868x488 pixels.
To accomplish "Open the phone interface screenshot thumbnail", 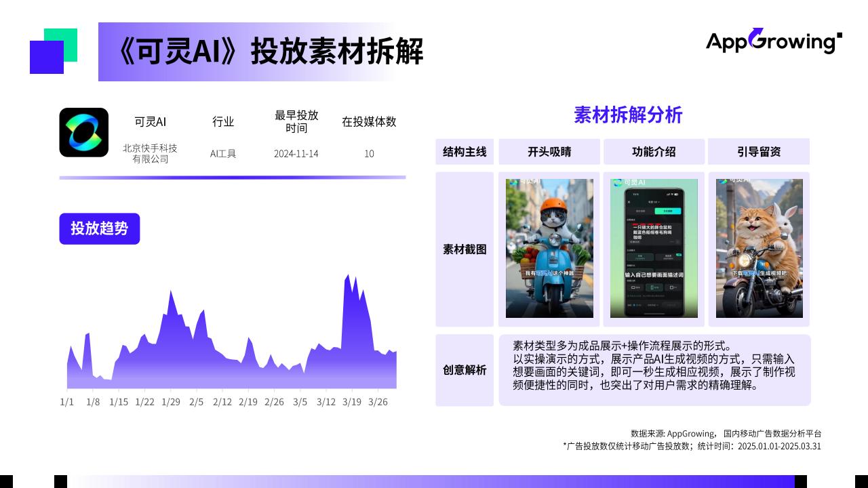I will [654, 248].
